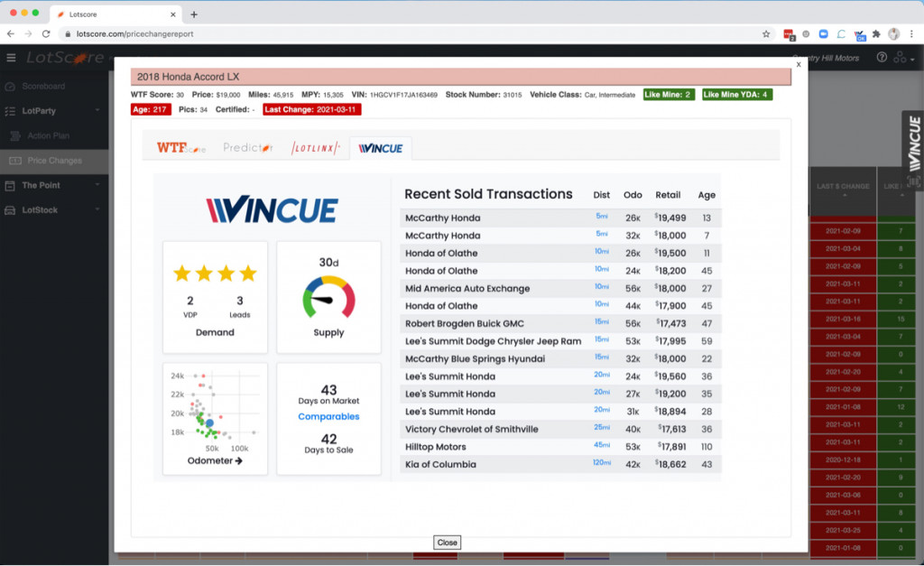Close the Lotscore browser tab
924x566 pixels.
coord(172,14)
